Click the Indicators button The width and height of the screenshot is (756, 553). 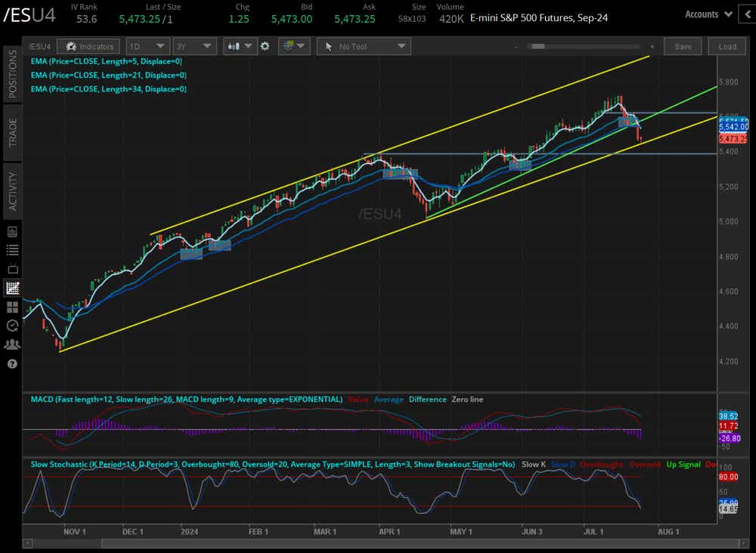coord(88,46)
